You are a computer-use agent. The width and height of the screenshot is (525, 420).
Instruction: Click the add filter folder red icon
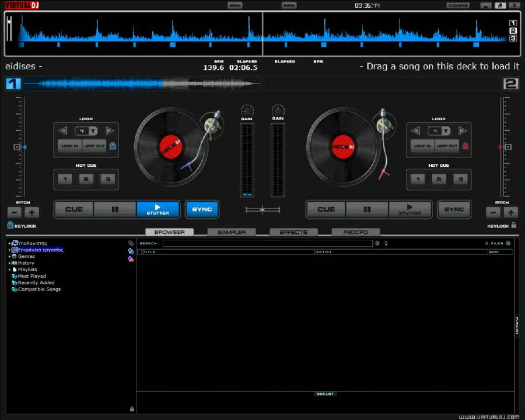coord(131,259)
